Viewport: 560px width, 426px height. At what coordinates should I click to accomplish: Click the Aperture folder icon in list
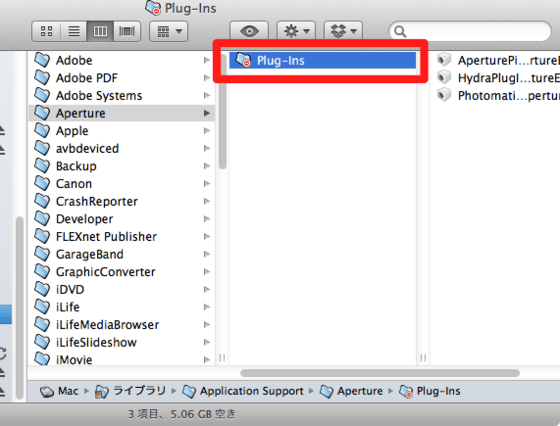click(42, 113)
